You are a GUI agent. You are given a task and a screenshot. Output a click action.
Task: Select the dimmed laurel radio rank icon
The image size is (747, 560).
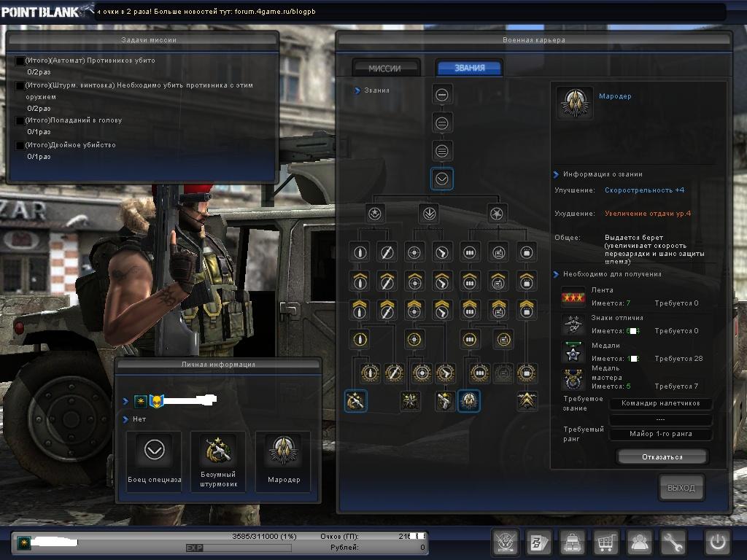503,373
